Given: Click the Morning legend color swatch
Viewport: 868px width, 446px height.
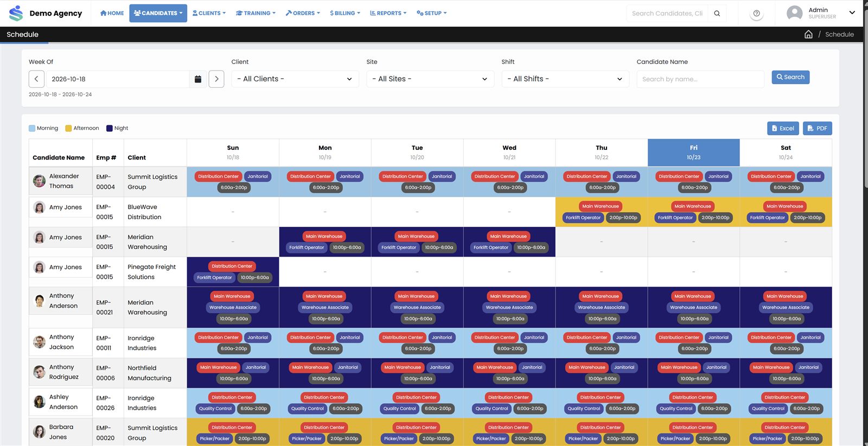Looking at the screenshot, I should (32, 129).
